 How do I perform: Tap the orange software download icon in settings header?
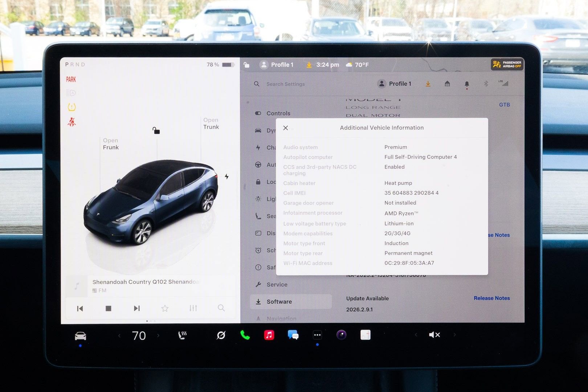(428, 84)
